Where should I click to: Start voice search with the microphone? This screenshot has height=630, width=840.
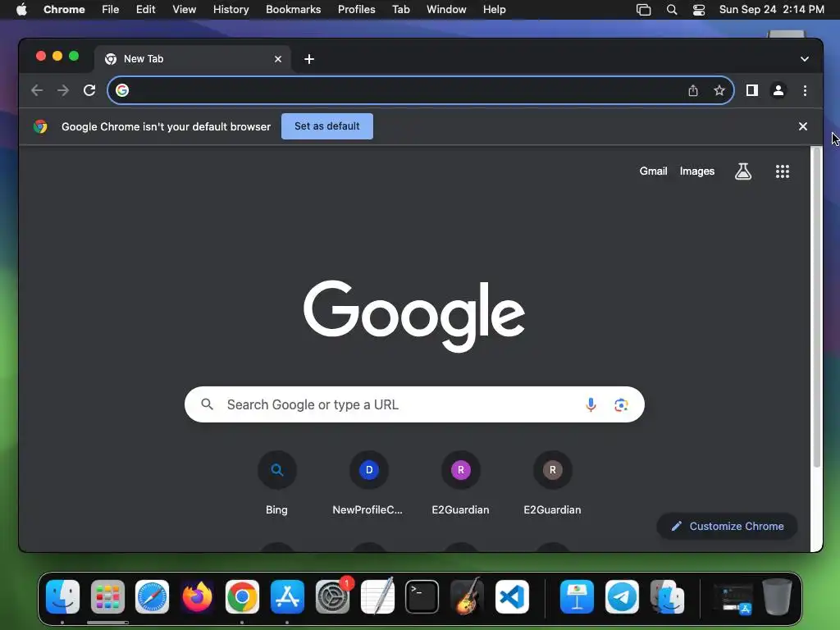591,405
